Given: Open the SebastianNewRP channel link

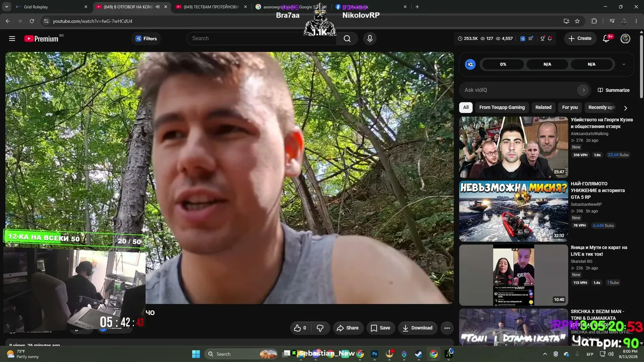Looking at the screenshot, I should click(586, 204).
